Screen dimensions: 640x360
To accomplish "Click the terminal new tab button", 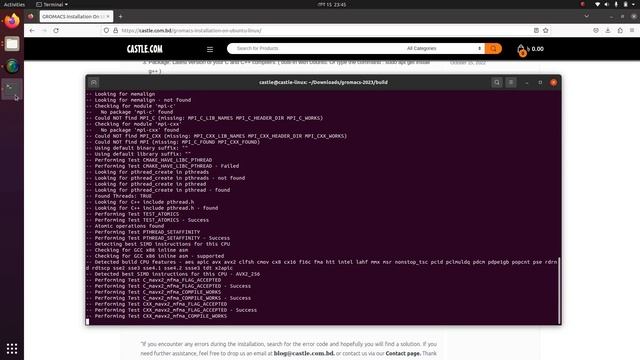I will point(93,82).
